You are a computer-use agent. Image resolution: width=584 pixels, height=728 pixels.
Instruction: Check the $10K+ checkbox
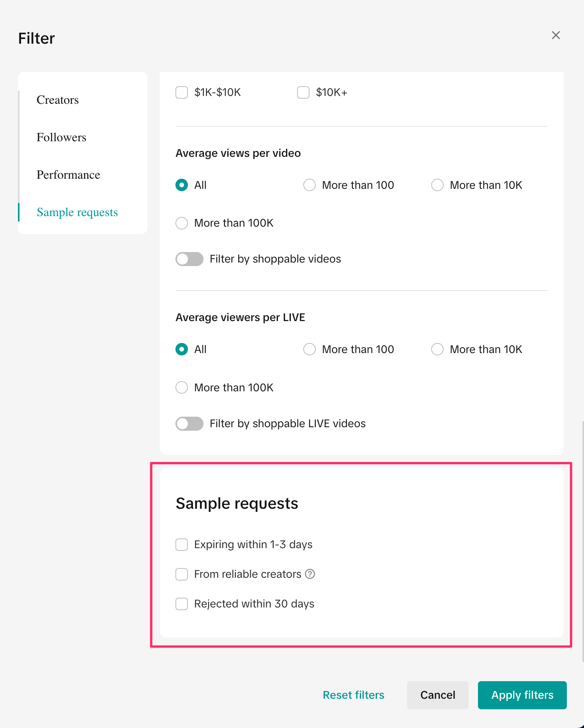point(303,92)
